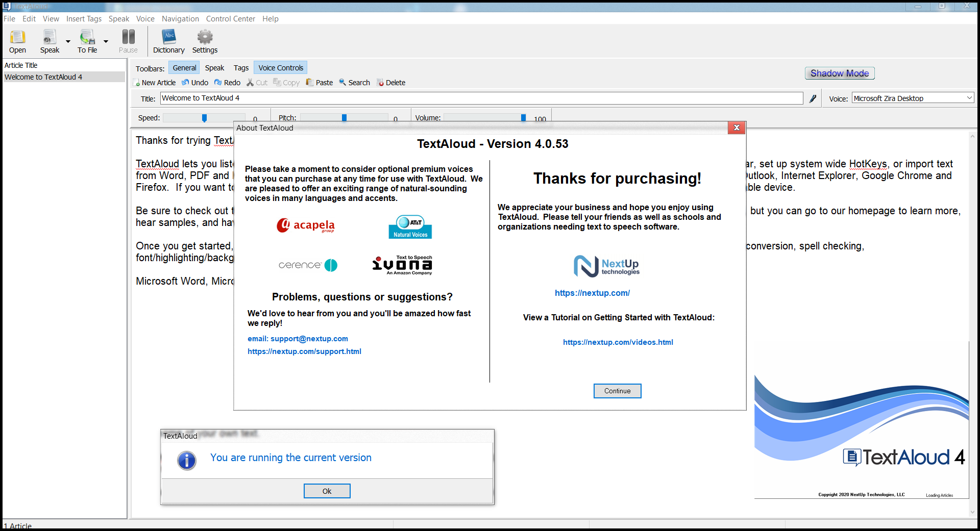Expand the Speak button dropdown arrow
The height and width of the screenshot is (531, 980).
68,42
